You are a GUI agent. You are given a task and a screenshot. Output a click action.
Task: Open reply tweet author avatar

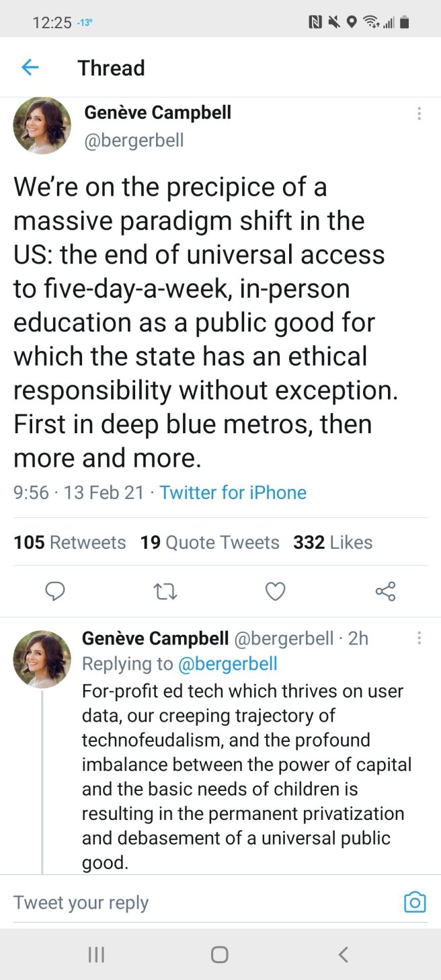coord(42,659)
